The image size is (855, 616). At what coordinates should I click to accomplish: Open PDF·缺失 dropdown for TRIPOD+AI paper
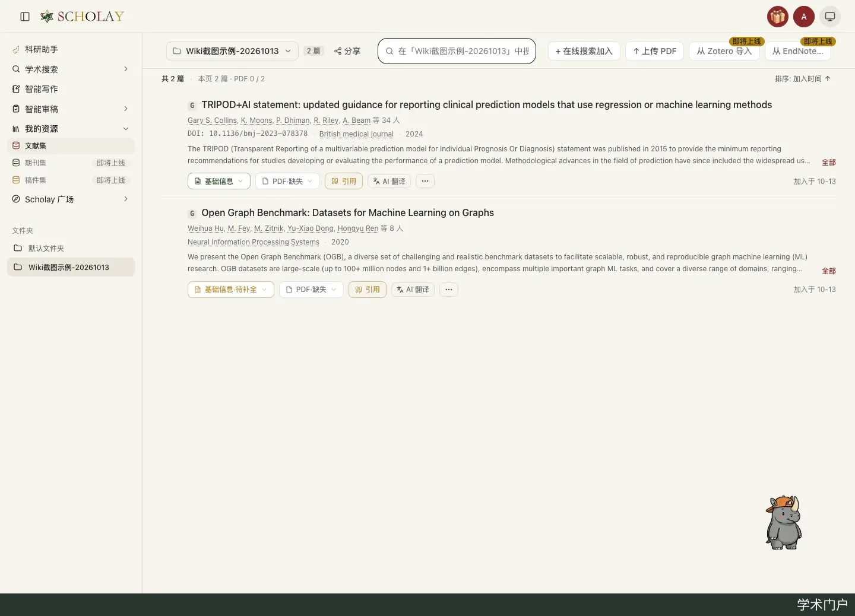tap(287, 181)
